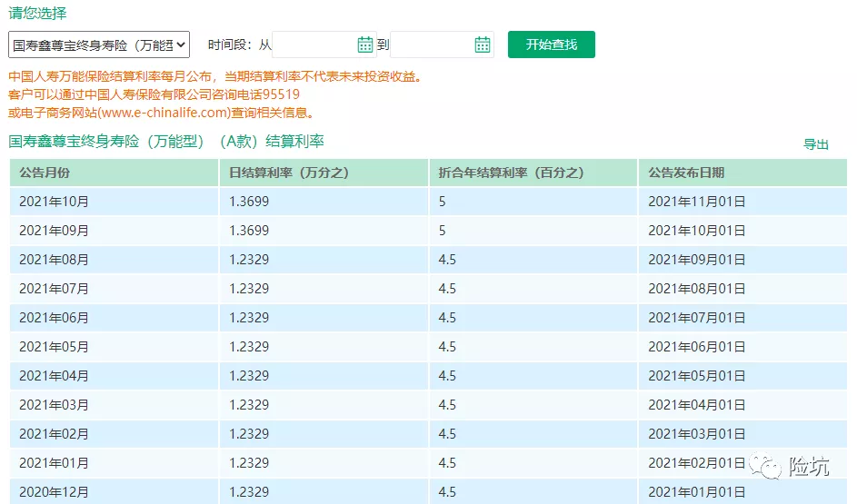The width and height of the screenshot is (857, 504).
Task: Focus the end date input after 到
Action: click(442, 44)
